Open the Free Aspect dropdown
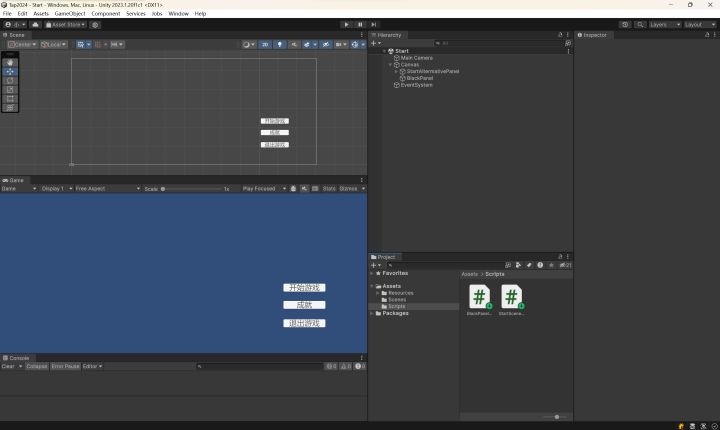 (x=104, y=188)
